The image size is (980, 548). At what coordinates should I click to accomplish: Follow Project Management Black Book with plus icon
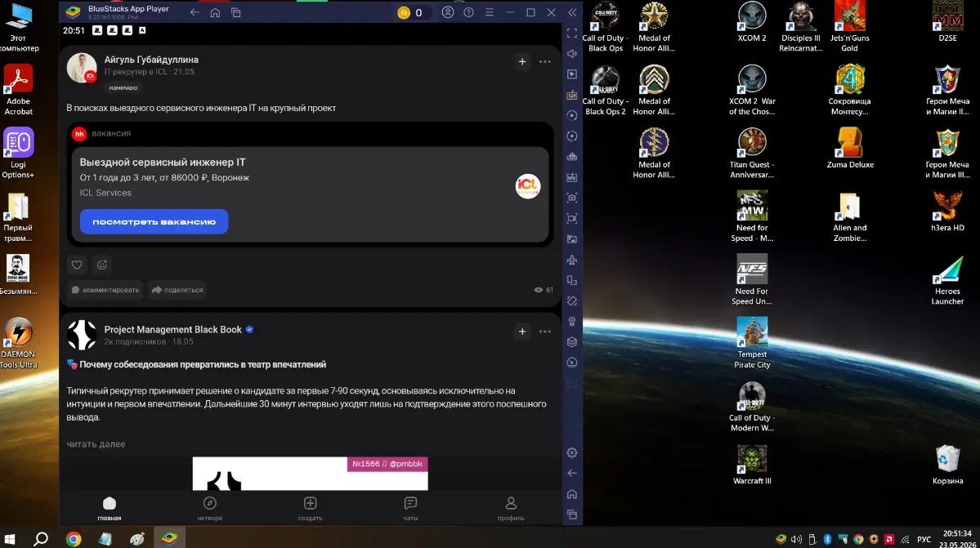(521, 332)
